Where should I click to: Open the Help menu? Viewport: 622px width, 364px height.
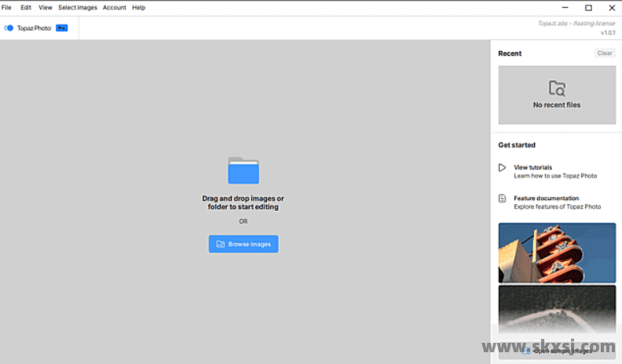click(x=139, y=7)
